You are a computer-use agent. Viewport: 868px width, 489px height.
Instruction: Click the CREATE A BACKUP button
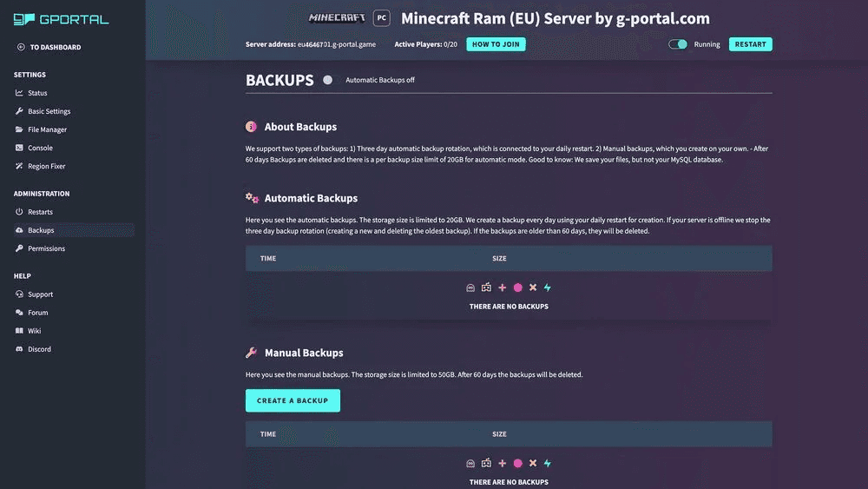[293, 400]
